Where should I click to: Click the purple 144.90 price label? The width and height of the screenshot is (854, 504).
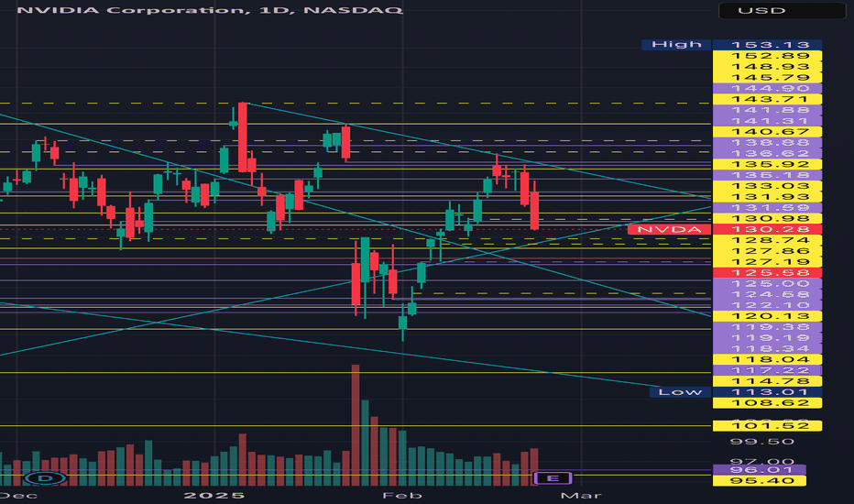click(x=767, y=88)
